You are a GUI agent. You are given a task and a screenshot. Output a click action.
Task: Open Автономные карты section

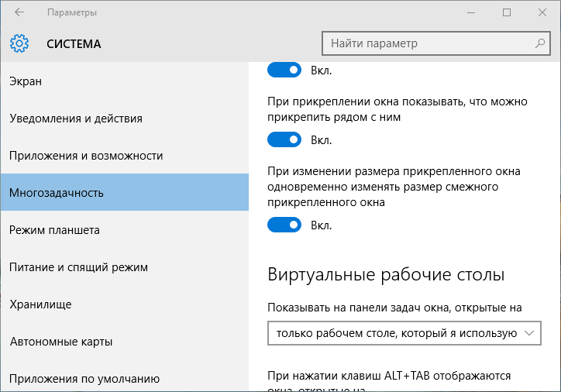pos(125,341)
